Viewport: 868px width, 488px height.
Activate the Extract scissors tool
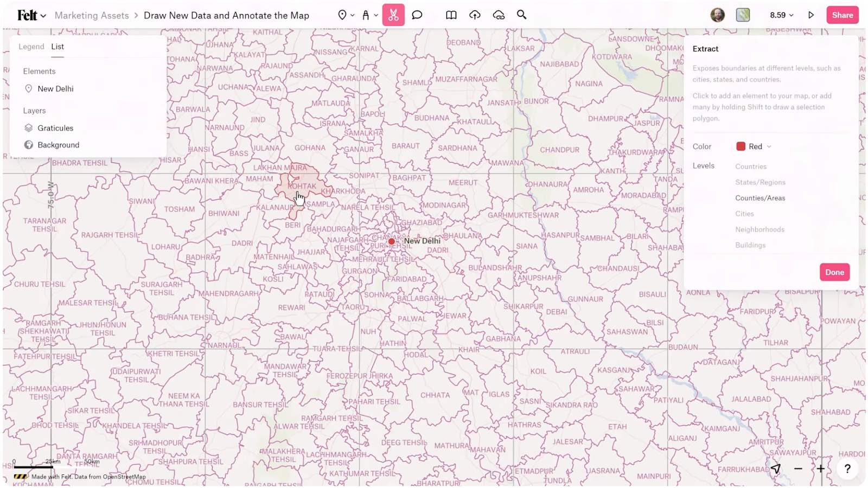coord(393,15)
